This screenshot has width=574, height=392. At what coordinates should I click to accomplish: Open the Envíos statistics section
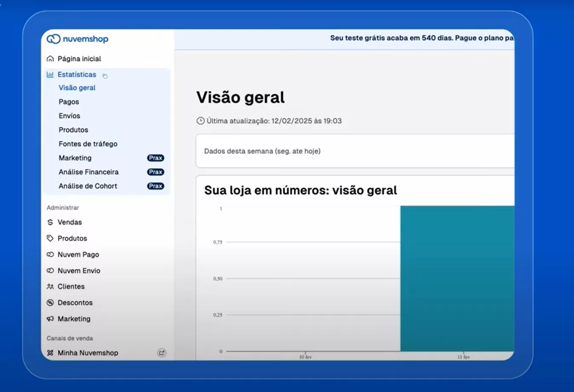[69, 115]
